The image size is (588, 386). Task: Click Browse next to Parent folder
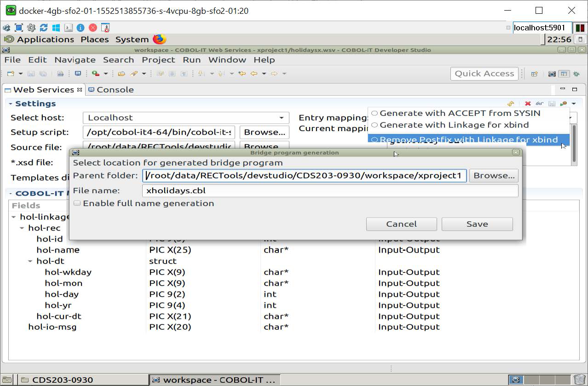(x=494, y=176)
